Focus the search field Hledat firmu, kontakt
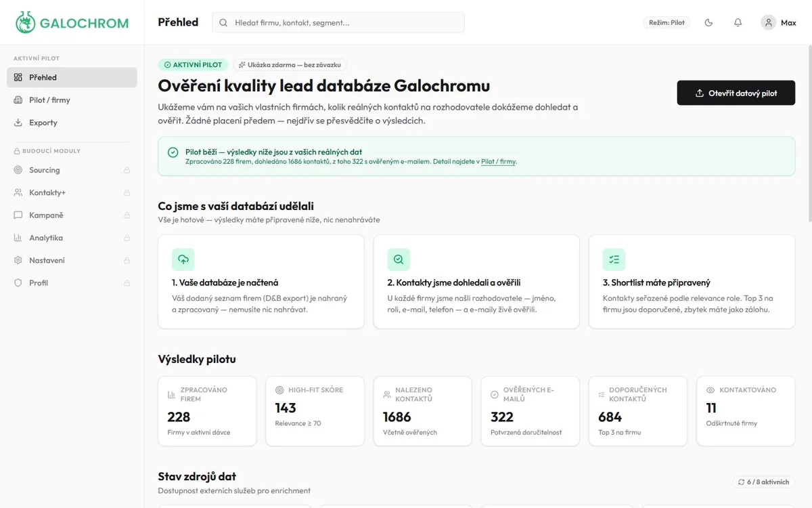 [x=338, y=22]
